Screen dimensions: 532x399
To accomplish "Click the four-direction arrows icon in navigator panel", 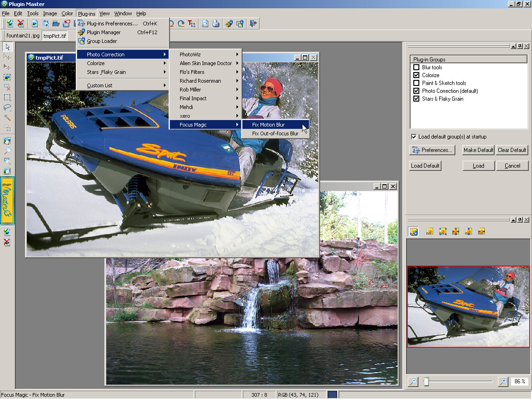I will [x=456, y=231].
